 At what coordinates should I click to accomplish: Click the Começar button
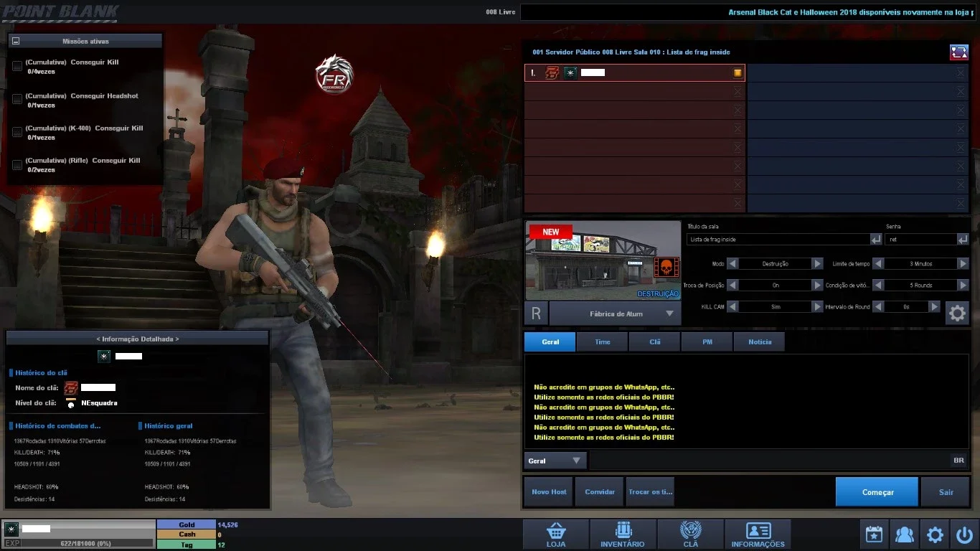tap(877, 492)
